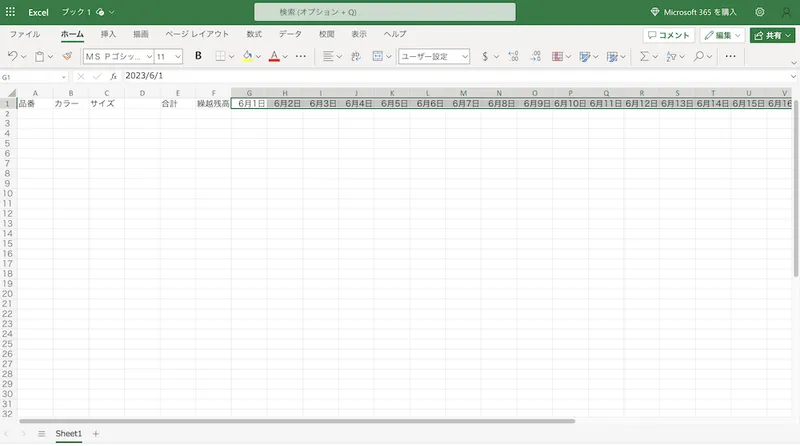Open the all sheets list icon
This screenshot has width=800, height=446.
[41, 434]
